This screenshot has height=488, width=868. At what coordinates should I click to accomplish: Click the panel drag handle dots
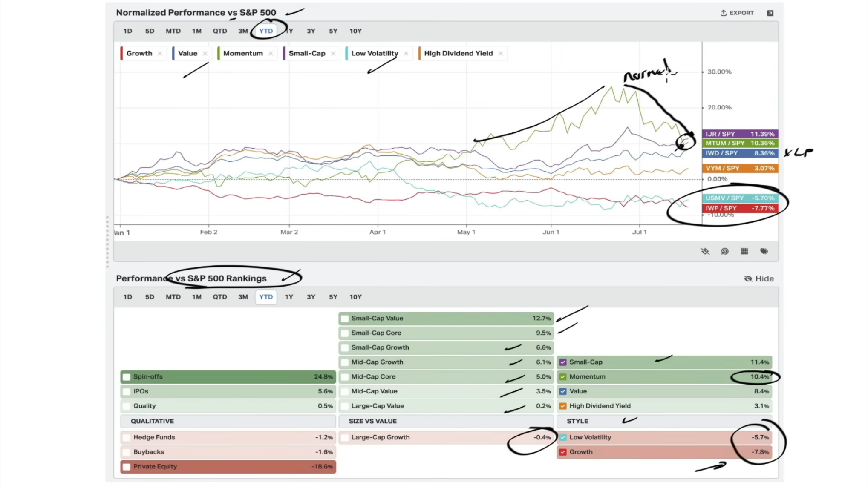click(107, 242)
